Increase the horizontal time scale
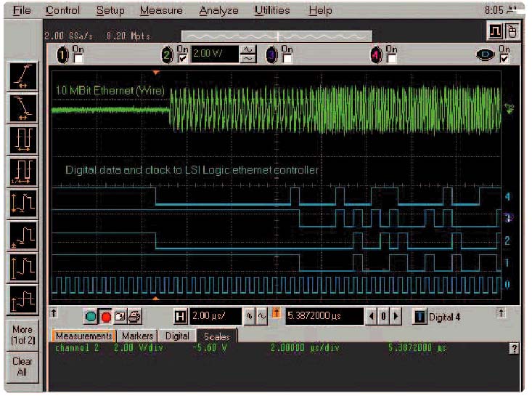 coord(250,316)
